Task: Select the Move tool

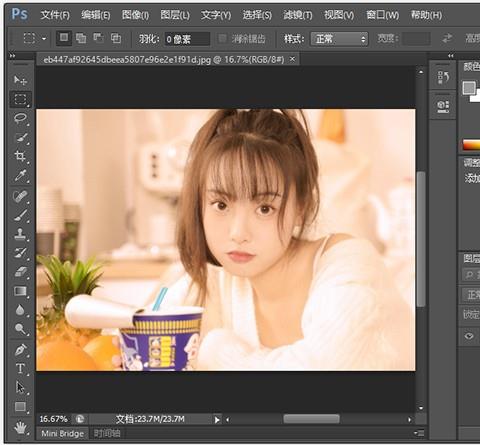Action: tap(20, 80)
